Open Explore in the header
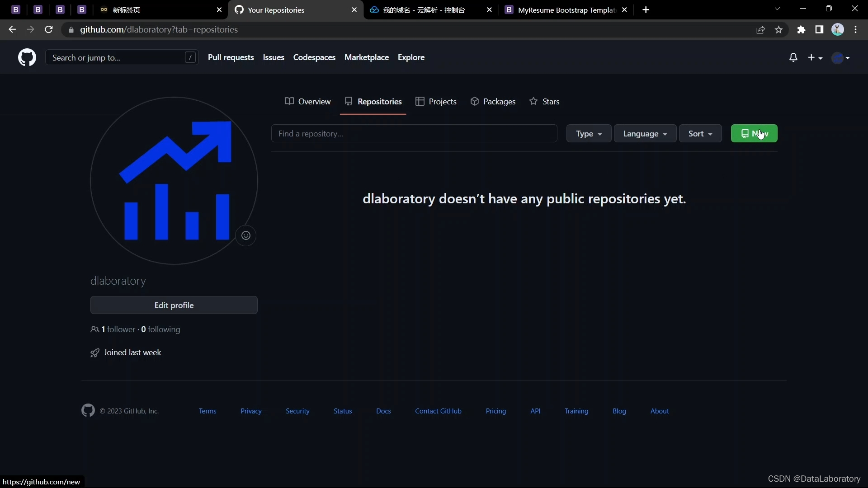 click(411, 57)
